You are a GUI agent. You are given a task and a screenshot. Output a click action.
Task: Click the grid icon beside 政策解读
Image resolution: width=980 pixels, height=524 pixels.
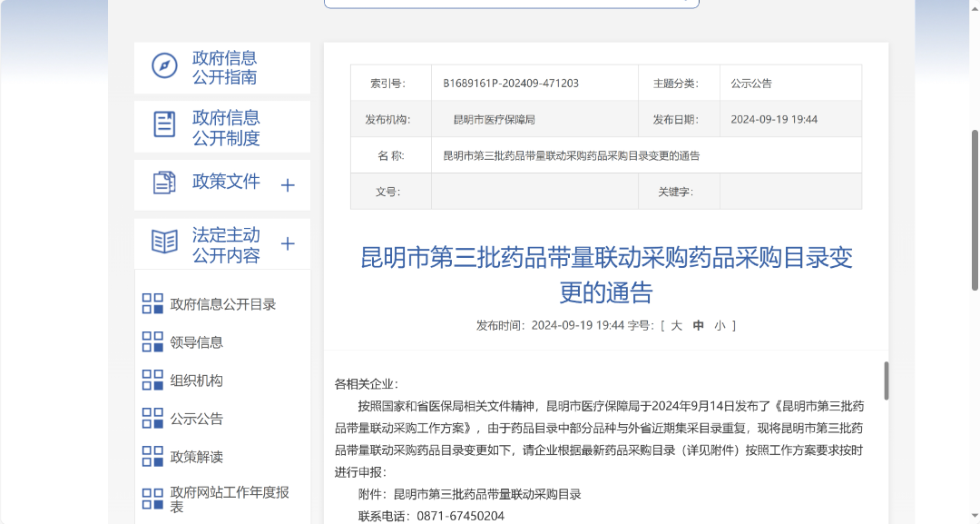152,457
